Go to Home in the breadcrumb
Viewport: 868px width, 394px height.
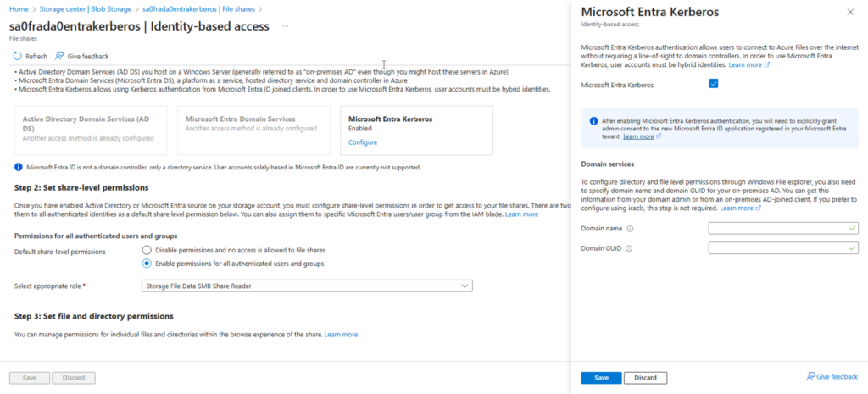[19, 8]
